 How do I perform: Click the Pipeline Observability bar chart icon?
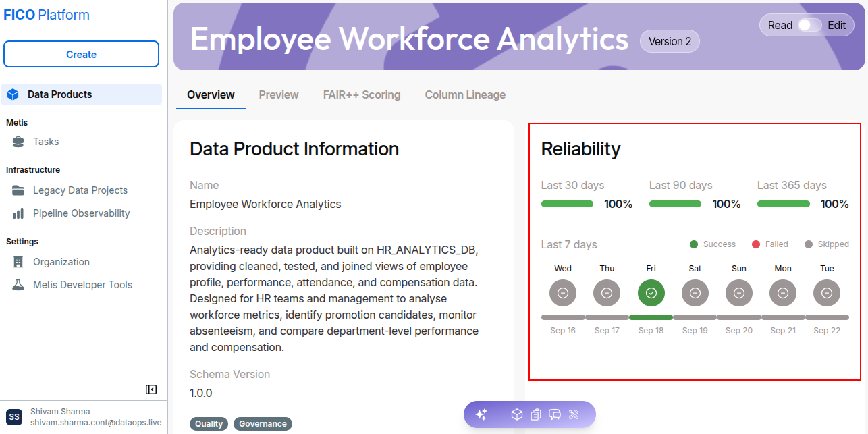pyautogui.click(x=19, y=213)
